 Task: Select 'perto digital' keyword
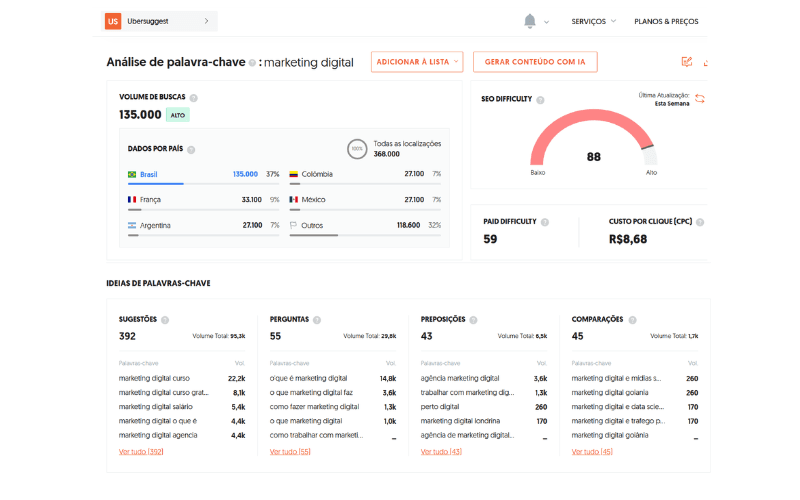[440, 407]
